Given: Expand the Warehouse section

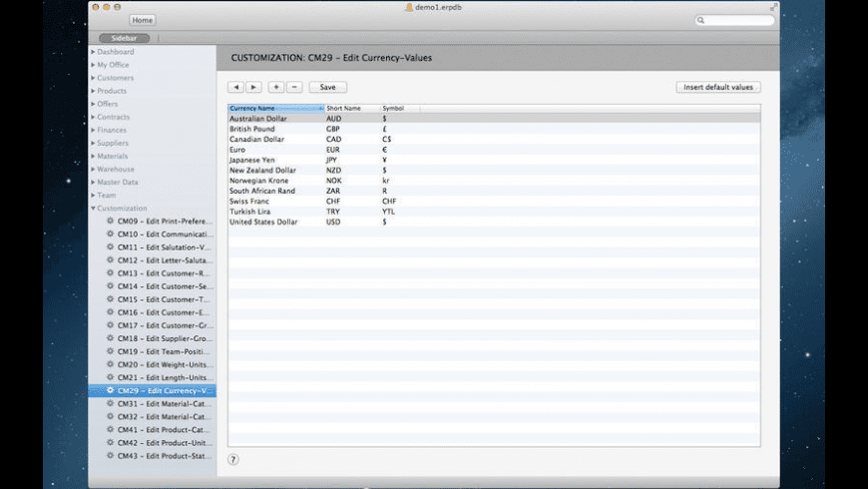Looking at the screenshot, I should (93, 169).
